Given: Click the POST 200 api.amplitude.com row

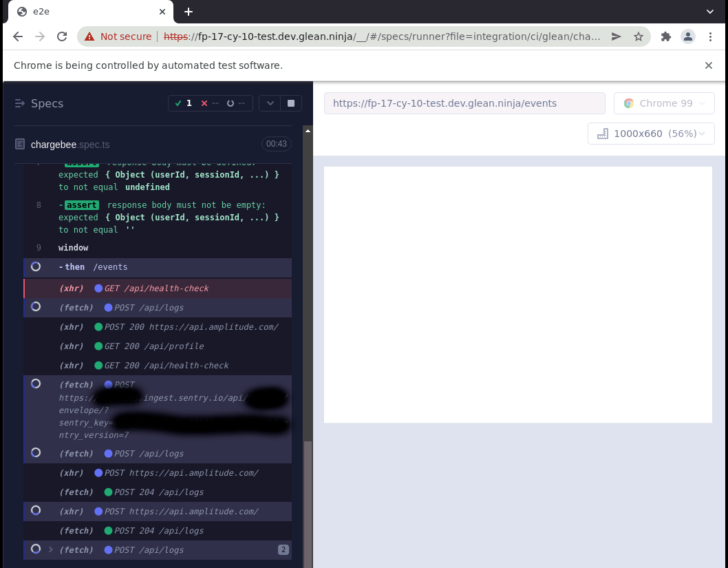Looking at the screenshot, I should point(158,327).
